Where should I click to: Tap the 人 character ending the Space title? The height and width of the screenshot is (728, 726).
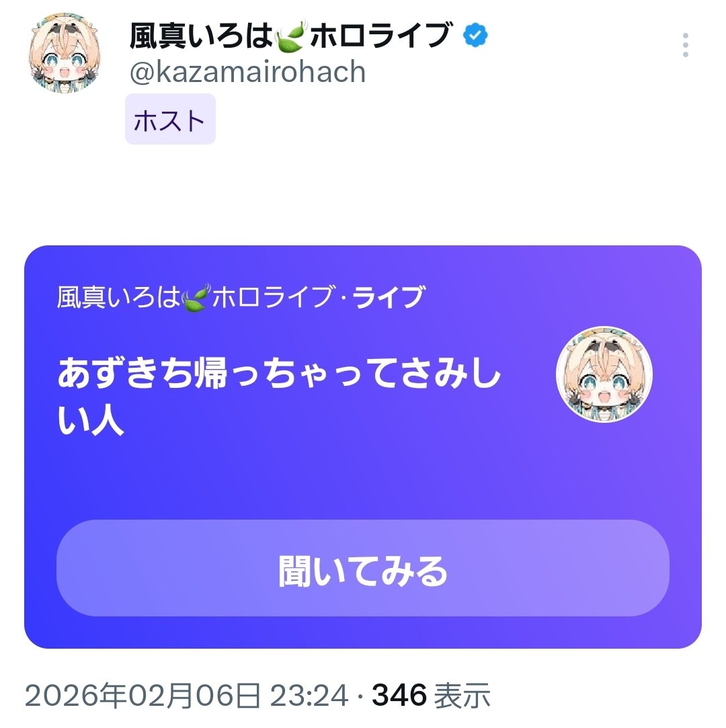pyautogui.click(x=108, y=420)
